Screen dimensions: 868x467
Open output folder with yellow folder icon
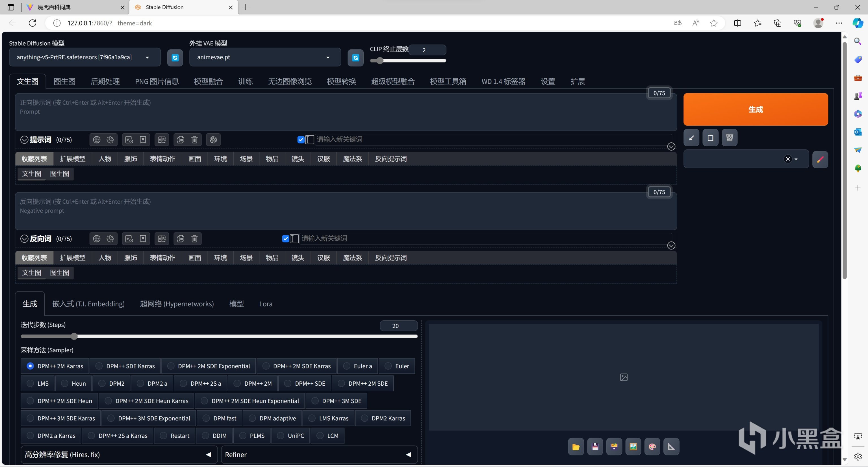pyautogui.click(x=576, y=447)
